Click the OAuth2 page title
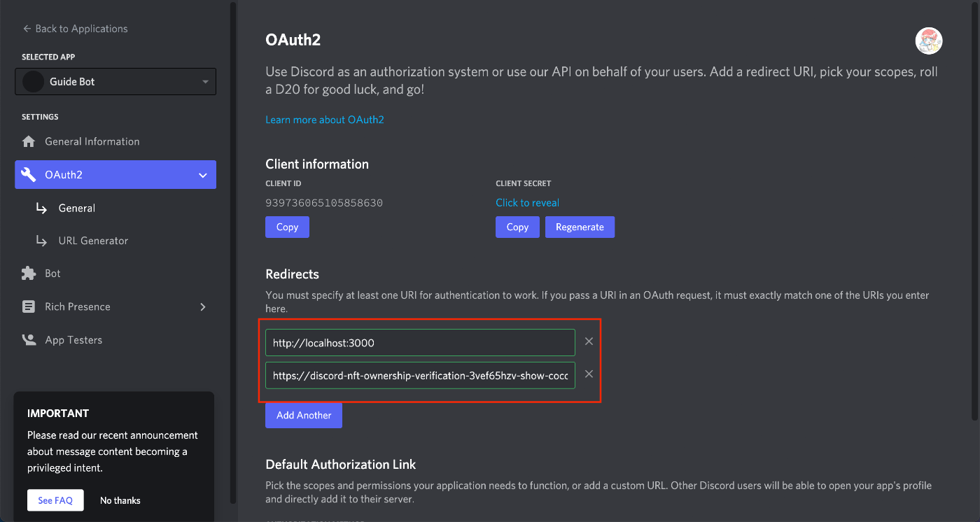This screenshot has width=980, height=522. (293, 40)
